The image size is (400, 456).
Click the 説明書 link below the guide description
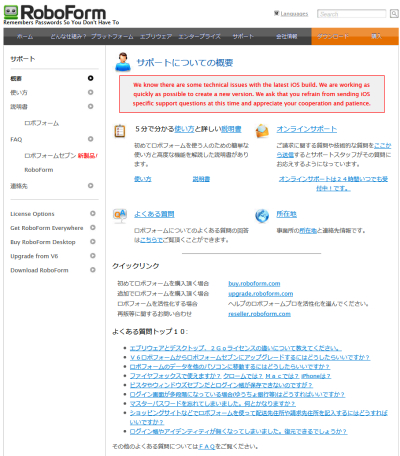point(201,179)
